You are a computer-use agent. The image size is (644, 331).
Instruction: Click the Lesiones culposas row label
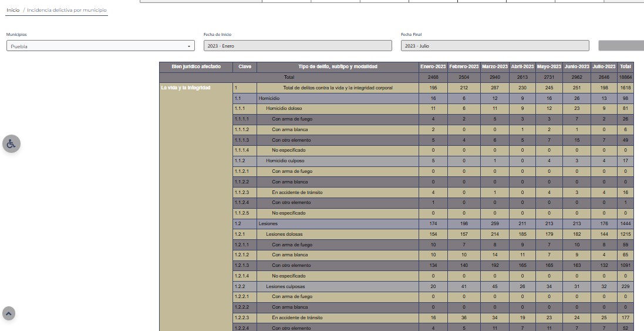point(285,286)
